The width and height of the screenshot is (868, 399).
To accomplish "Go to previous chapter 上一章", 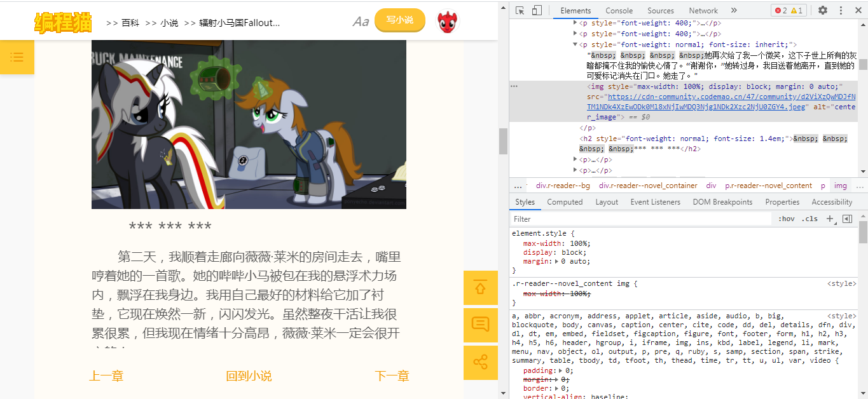I will (106, 376).
